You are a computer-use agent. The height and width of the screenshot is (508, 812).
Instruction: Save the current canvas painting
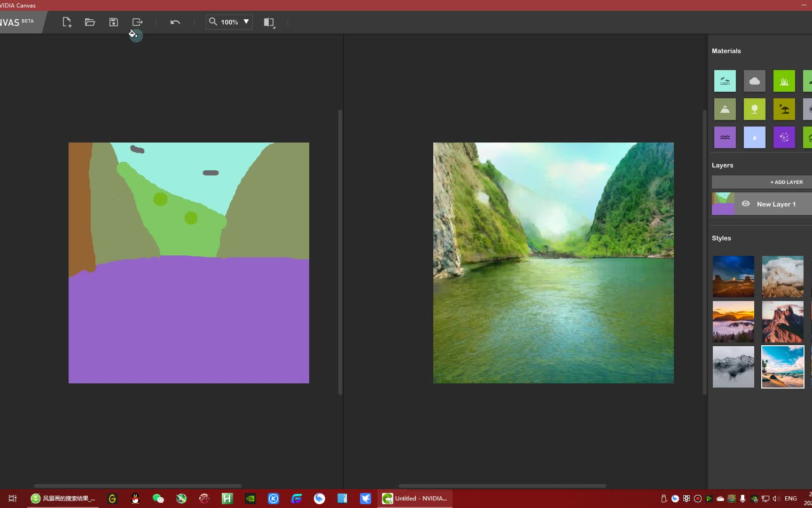pos(114,22)
